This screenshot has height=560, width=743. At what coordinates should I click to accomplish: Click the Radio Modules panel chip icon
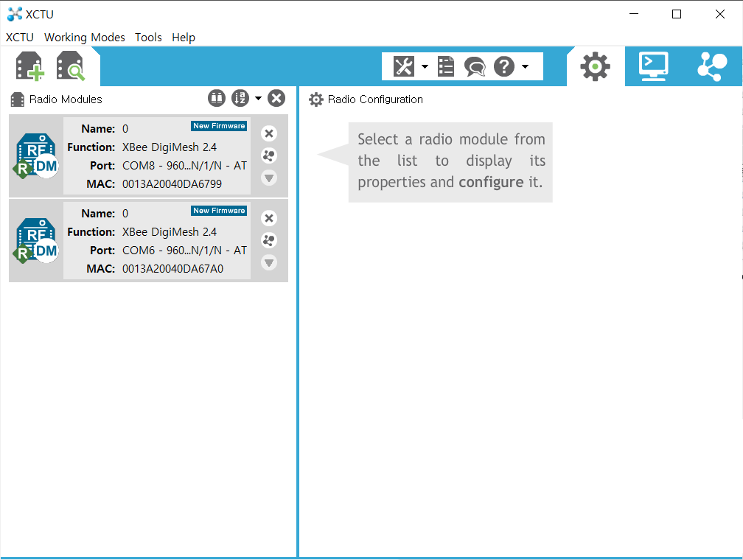pos(18,99)
